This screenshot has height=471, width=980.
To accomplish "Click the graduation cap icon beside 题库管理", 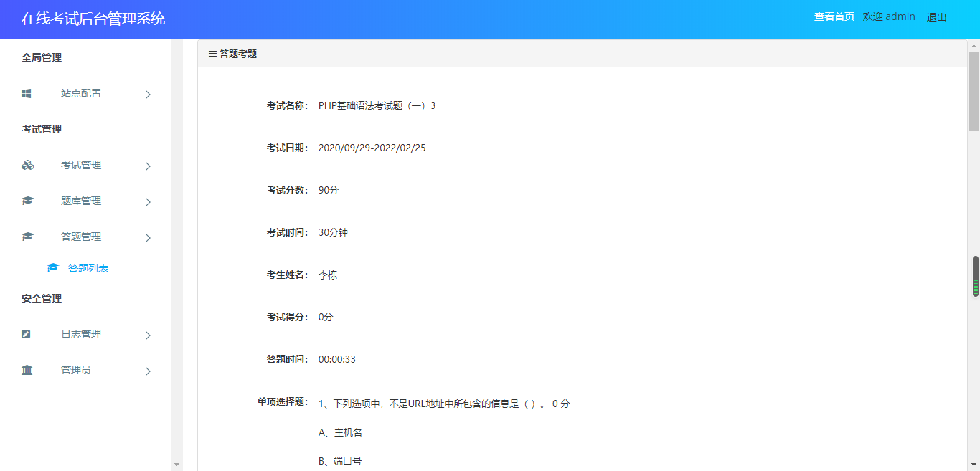I will coord(27,201).
